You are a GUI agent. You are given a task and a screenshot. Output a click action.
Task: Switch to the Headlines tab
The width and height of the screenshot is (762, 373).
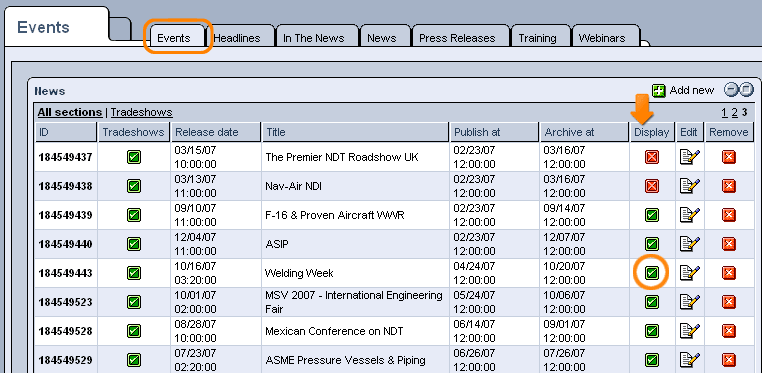[237, 38]
